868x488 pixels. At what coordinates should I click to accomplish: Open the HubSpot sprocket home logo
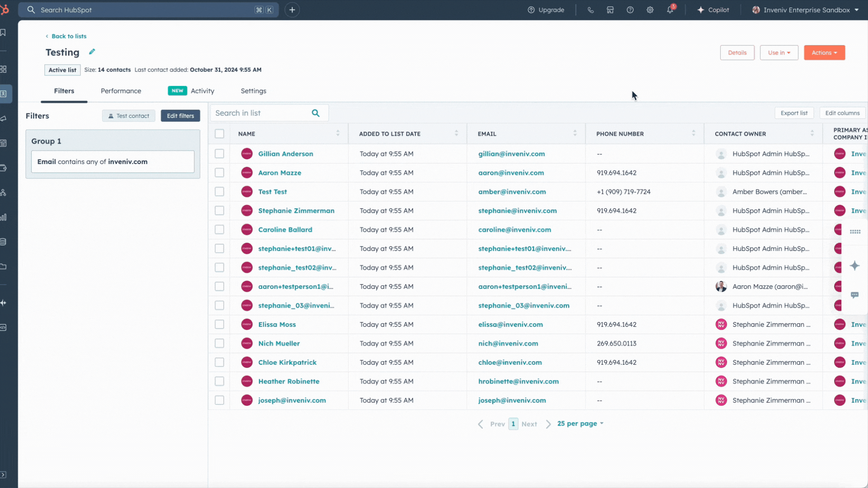[x=5, y=9]
